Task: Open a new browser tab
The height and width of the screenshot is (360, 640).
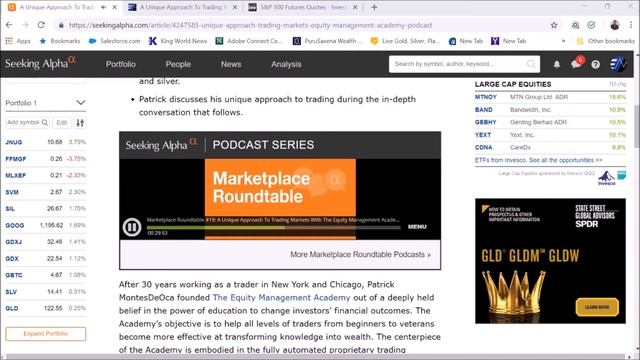Action: 374,7
